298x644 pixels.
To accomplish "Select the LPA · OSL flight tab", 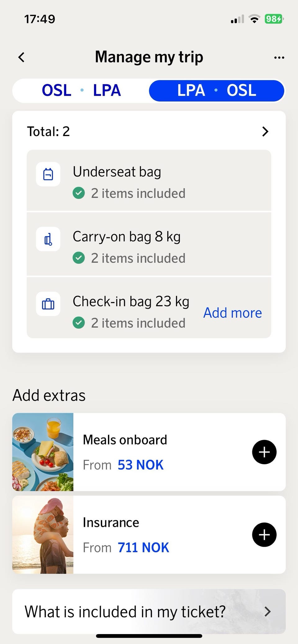I will pos(217,90).
